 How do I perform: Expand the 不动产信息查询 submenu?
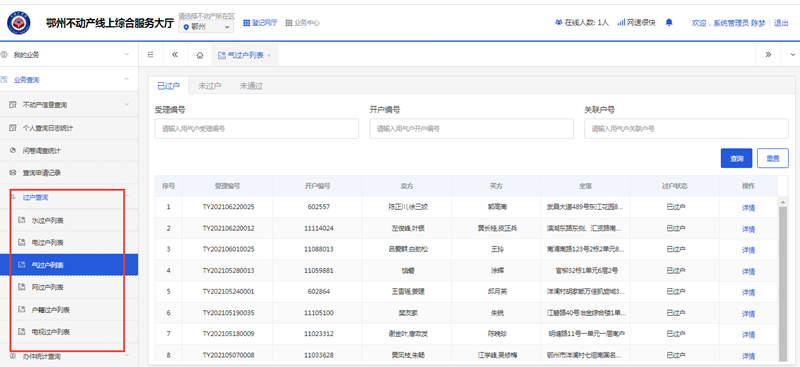[69, 105]
